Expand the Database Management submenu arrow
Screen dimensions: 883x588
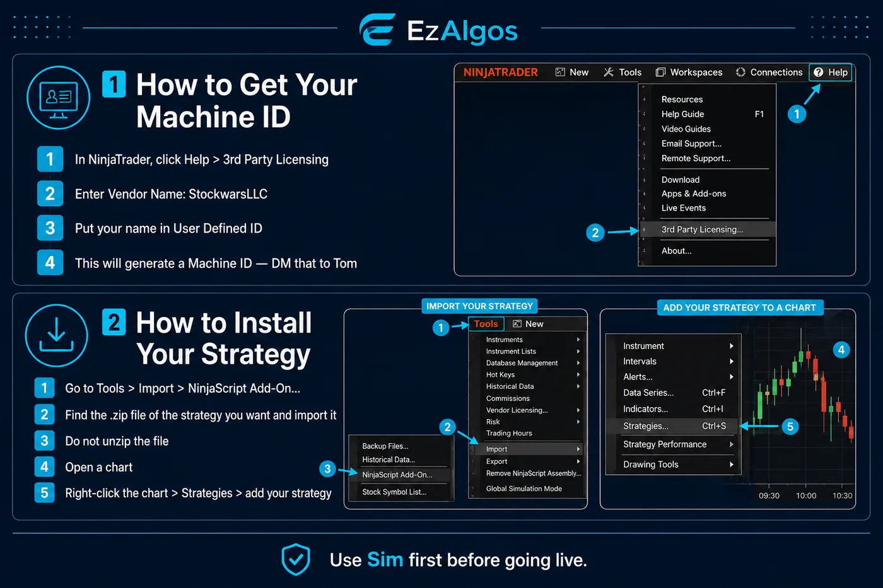[x=578, y=363]
